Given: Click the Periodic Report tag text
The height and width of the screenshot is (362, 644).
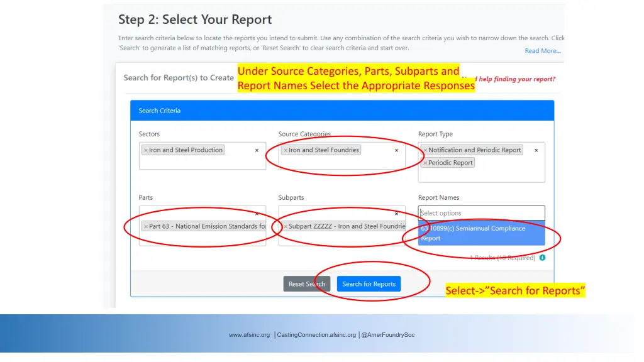Looking at the screenshot, I should point(450,163).
